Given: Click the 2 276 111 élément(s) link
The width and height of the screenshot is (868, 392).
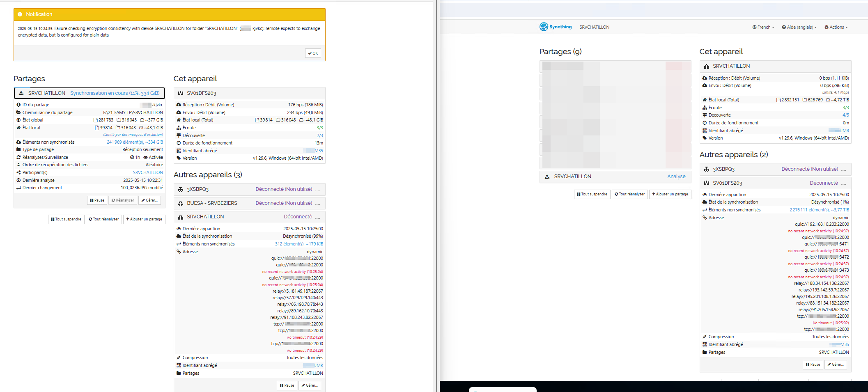Looking at the screenshot, I should tap(819, 210).
